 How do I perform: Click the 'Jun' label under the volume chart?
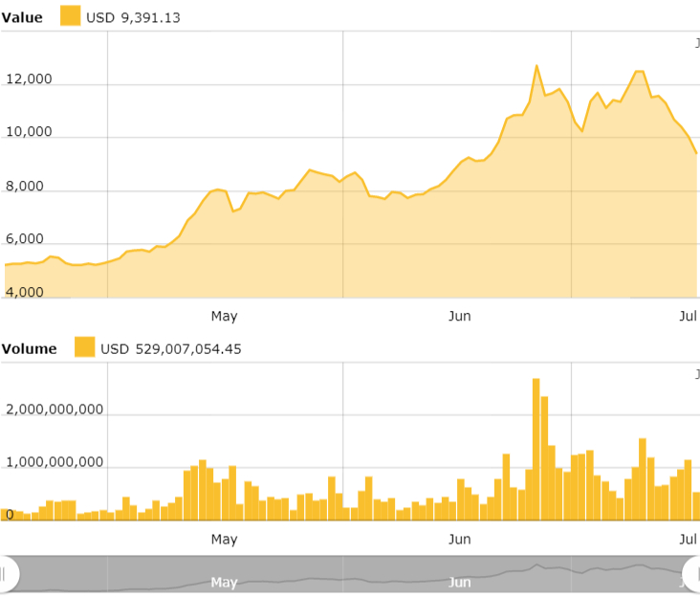click(x=460, y=540)
